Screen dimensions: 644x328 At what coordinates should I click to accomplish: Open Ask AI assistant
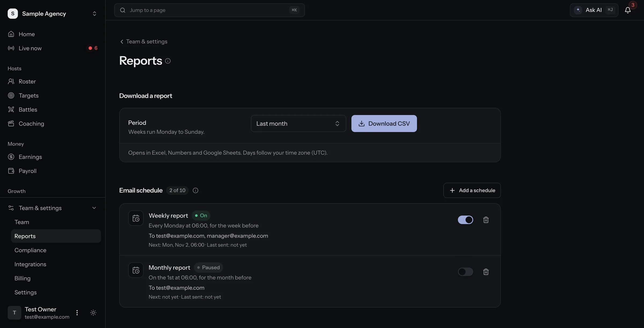coord(594,10)
